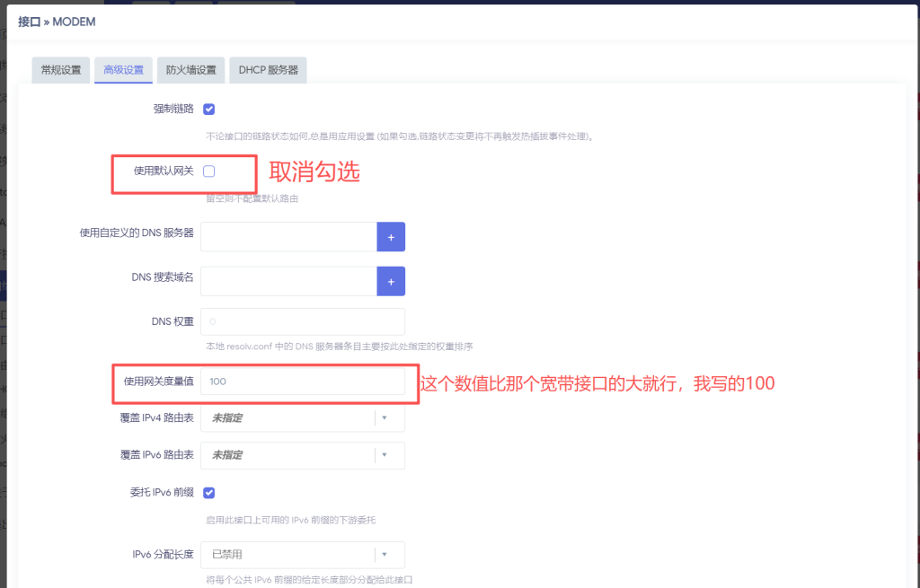Click the arrow of 覆盖 IPv6 路由表 dropdown
This screenshot has width=920, height=588.
pyautogui.click(x=385, y=455)
